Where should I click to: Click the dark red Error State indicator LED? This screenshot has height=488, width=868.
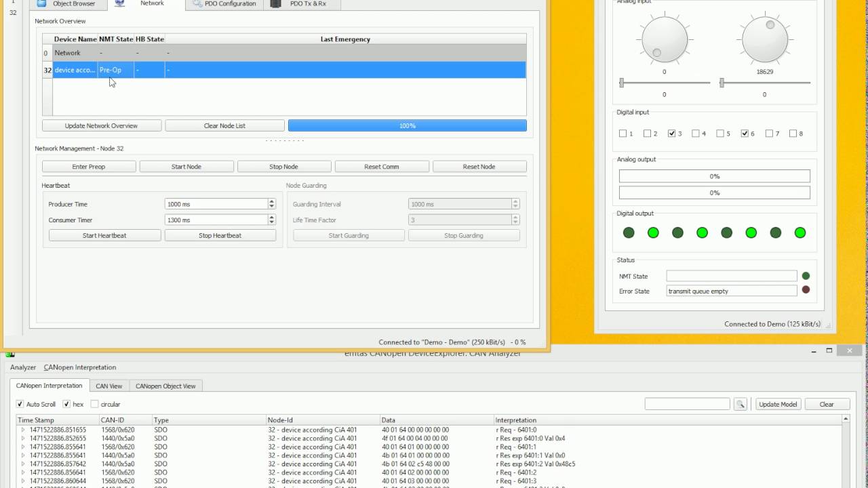point(806,290)
